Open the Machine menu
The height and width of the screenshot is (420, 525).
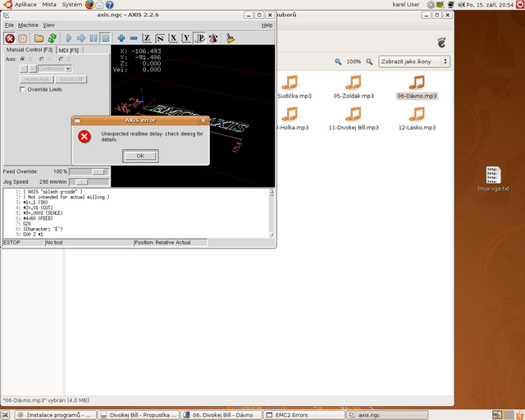click(x=27, y=25)
